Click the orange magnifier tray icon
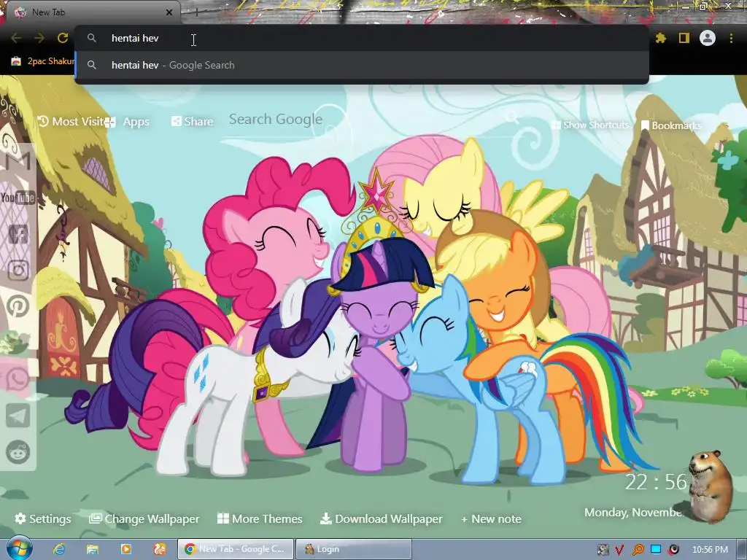 (x=638, y=550)
